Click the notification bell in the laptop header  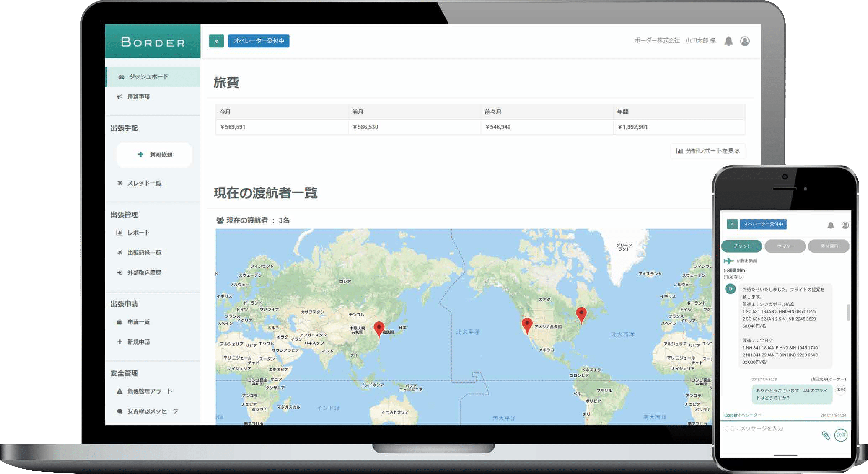tap(729, 41)
